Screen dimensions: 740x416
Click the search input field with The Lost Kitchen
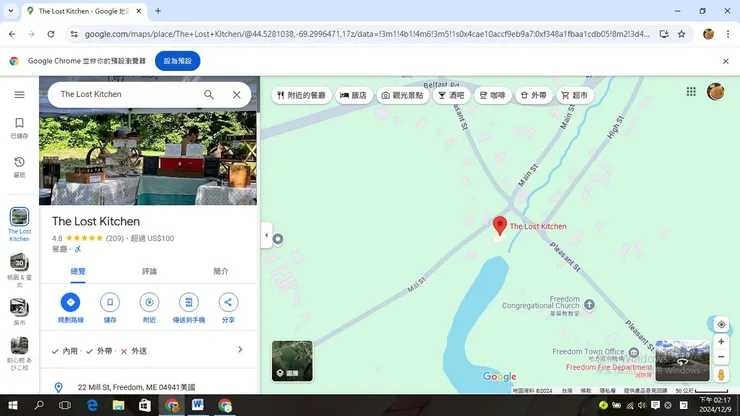(x=127, y=94)
